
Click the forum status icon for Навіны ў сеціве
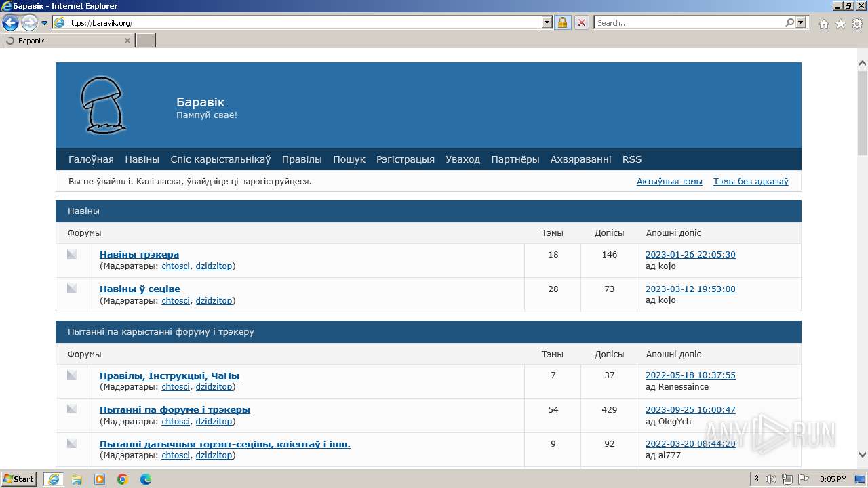pyautogui.click(x=72, y=288)
